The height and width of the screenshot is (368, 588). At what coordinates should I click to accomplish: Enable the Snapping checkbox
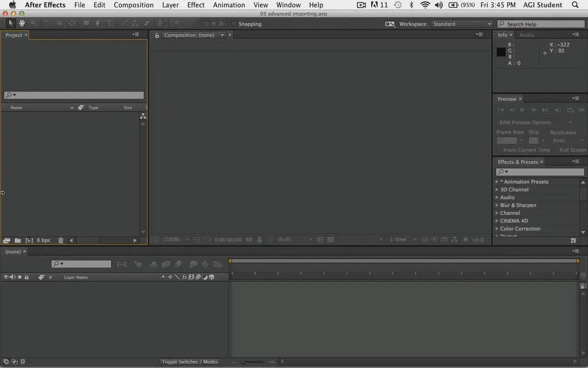234,24
